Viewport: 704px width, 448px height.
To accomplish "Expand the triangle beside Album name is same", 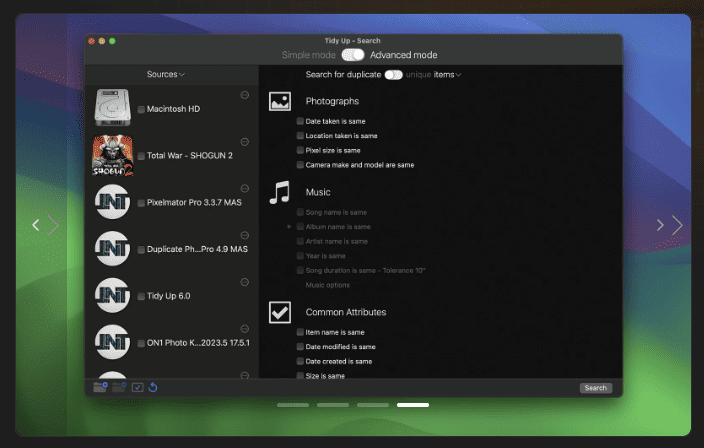I will click(x=289, y=227).
